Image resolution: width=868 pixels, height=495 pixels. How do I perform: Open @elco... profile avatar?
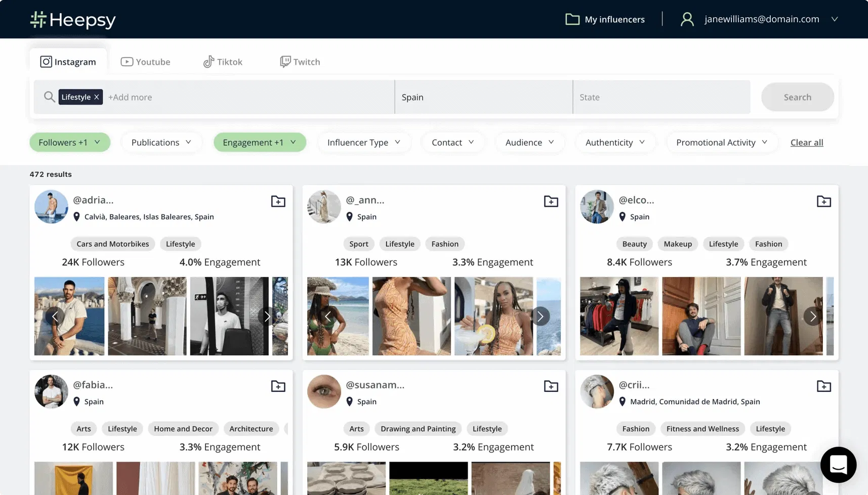[597, 207]
